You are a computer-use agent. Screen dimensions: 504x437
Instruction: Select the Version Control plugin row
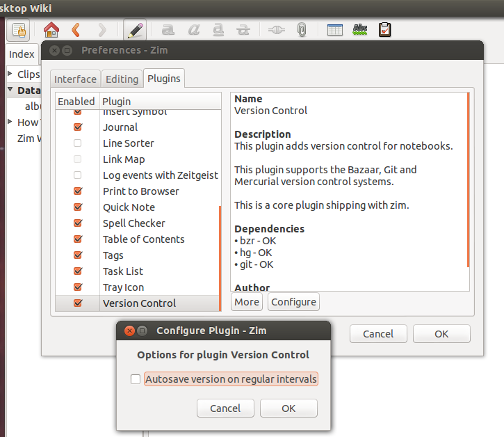[x=137, y=303]
